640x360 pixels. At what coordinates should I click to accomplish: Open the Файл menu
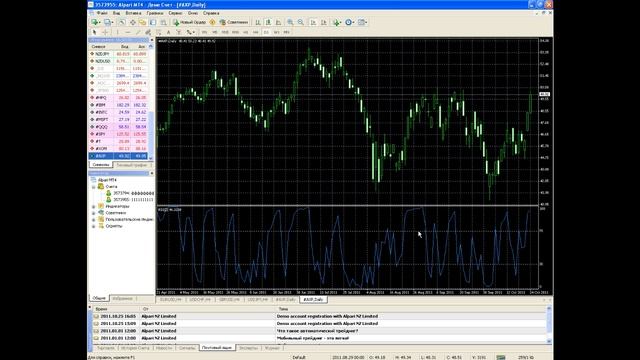(102, 13)
